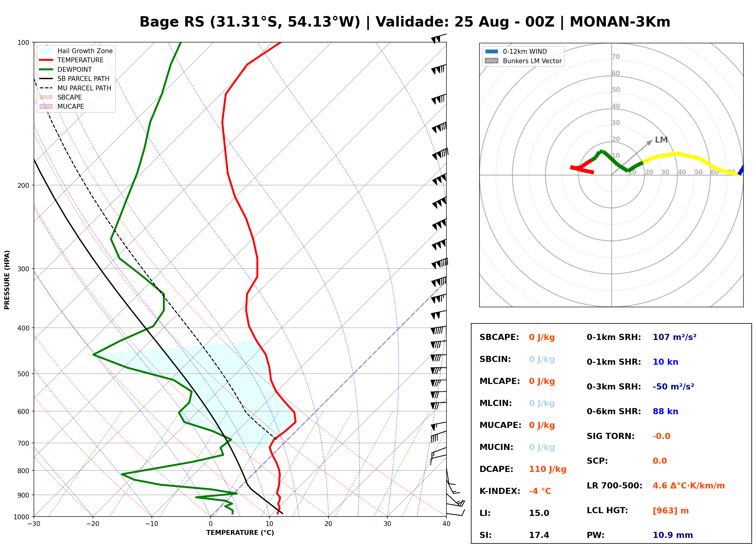
Task: Click the 0-6km SHR value 88 kn
Action: 665,411
